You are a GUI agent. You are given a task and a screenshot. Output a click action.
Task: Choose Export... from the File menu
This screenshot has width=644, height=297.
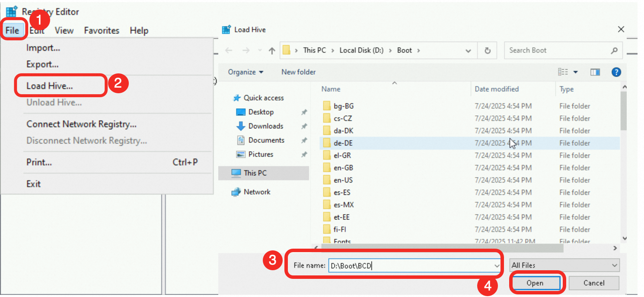click(x=42, y=64)
